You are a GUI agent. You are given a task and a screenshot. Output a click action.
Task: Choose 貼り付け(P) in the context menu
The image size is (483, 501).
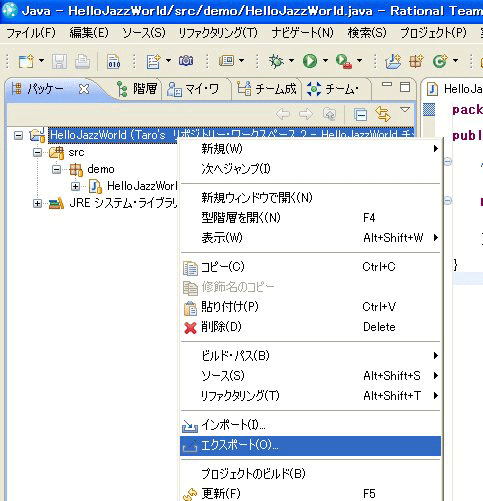[x=310, y=307]
